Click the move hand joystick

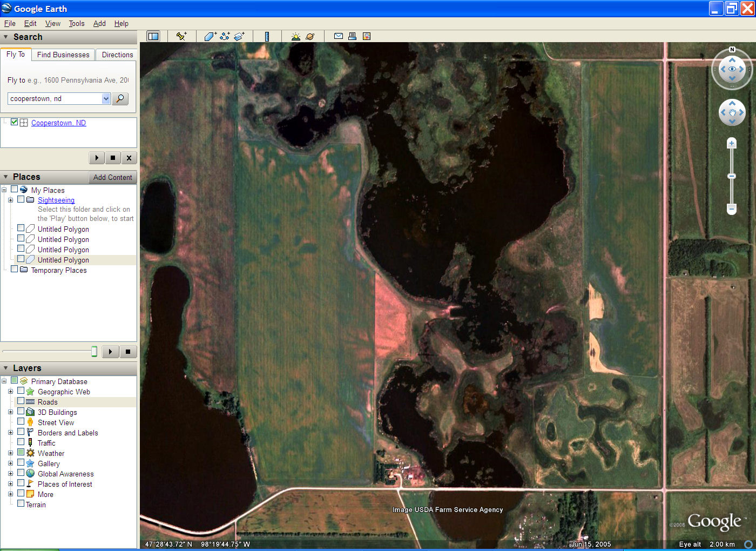(x=732, y=112)
